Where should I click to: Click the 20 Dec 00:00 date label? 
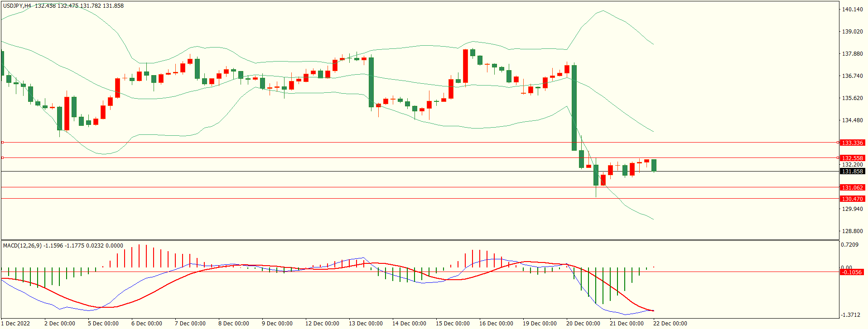(x=583, y=323)
